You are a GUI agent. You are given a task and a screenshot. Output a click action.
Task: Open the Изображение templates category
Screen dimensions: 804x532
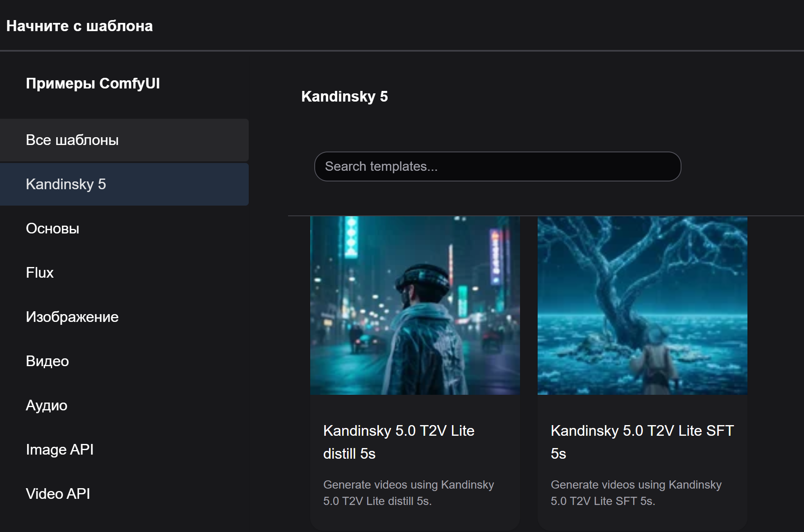pyautogui.click(x=72, y=317)
